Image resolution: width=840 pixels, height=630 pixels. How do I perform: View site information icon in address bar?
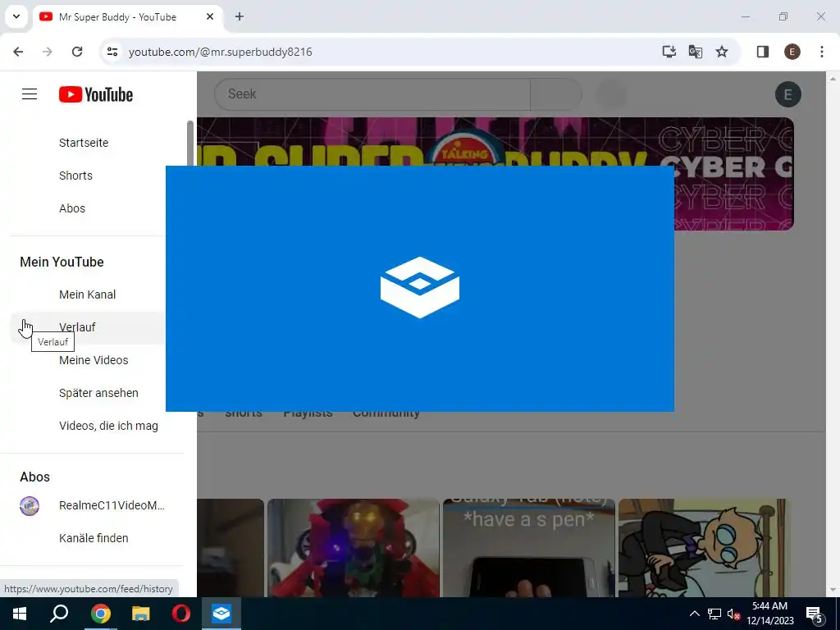[x=112, y=52]
